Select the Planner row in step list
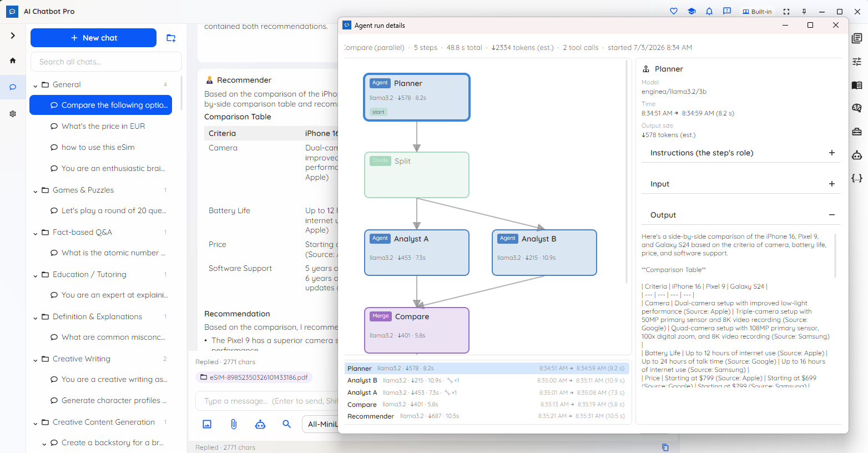This screenshot has height=453, width=868. pos(487,368)
